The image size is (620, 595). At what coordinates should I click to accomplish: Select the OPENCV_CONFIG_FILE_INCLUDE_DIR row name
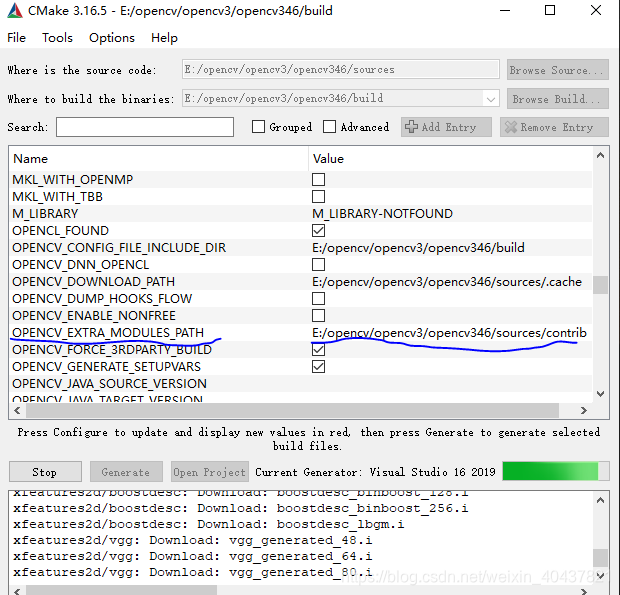click(x=119, y=247)
